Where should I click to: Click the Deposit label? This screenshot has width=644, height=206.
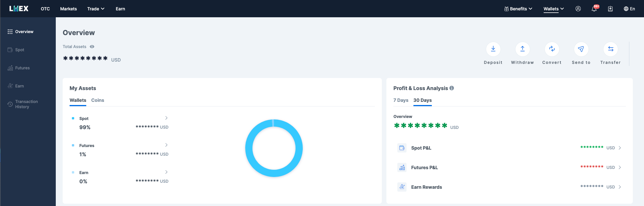(x=493, y=62)
